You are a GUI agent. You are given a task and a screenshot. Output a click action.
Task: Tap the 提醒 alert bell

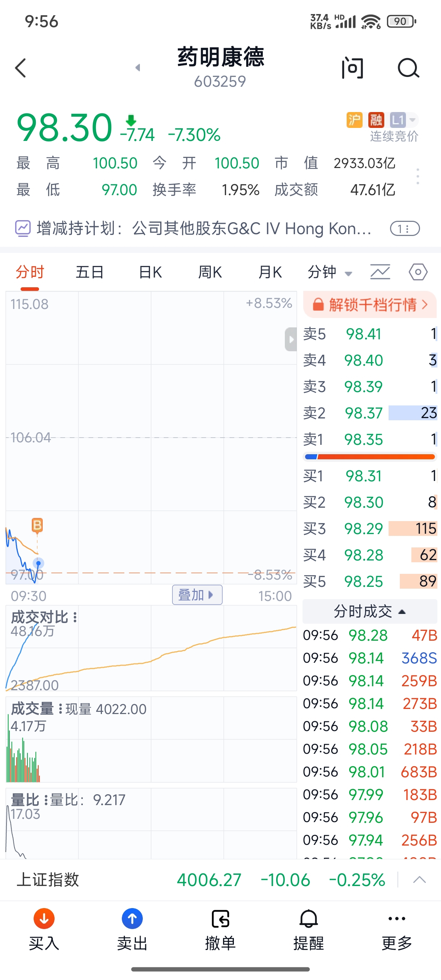(309, 930)
